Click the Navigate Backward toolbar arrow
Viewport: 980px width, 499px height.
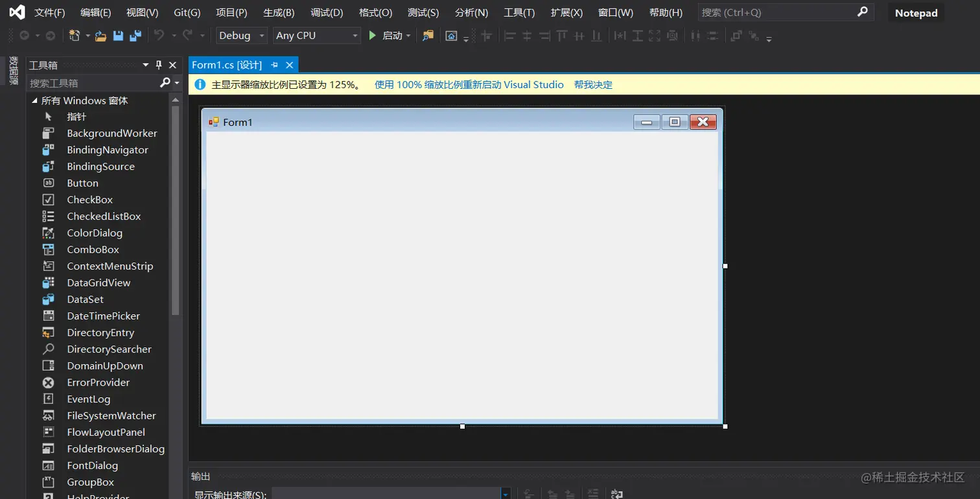click(25, 36)
